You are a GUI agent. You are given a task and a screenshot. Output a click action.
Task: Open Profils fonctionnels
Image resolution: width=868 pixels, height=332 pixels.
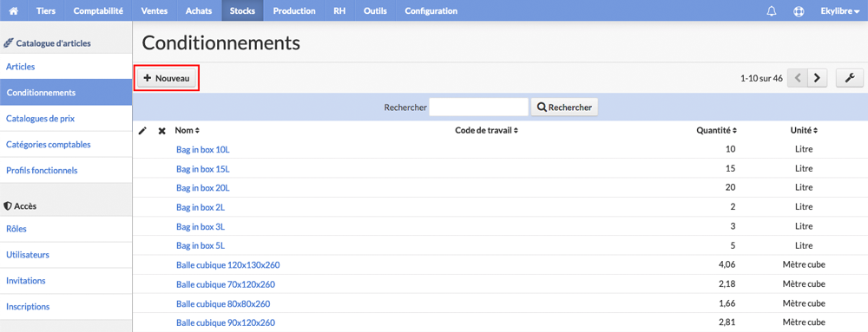coord(66,170)
